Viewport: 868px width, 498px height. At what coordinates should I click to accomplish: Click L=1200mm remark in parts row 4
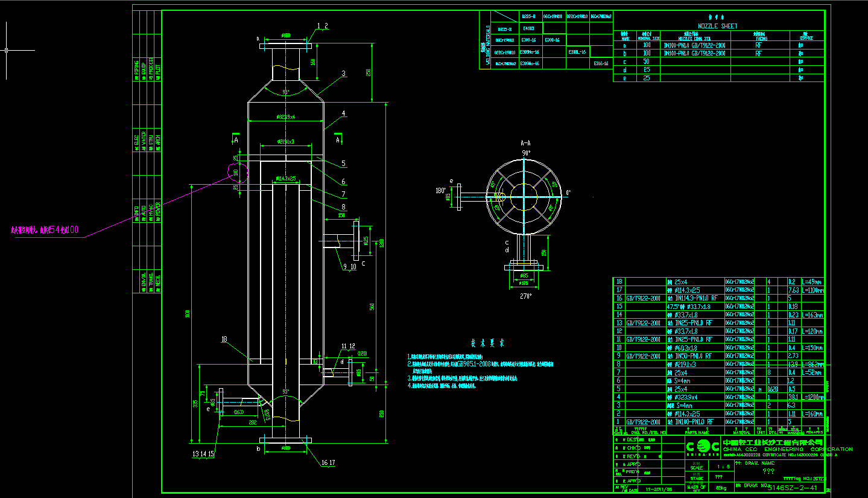tap(812, 397)
